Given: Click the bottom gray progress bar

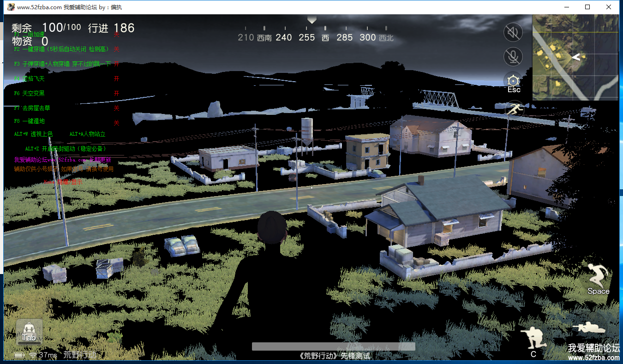Looking at the screenshot, I should point(333,346).
